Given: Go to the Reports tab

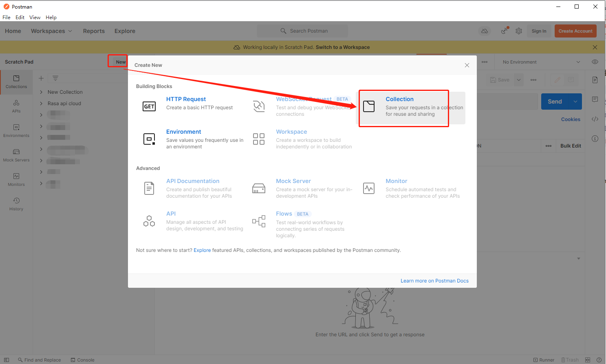Looking at the screenshot, I should (x=94, y=31).
